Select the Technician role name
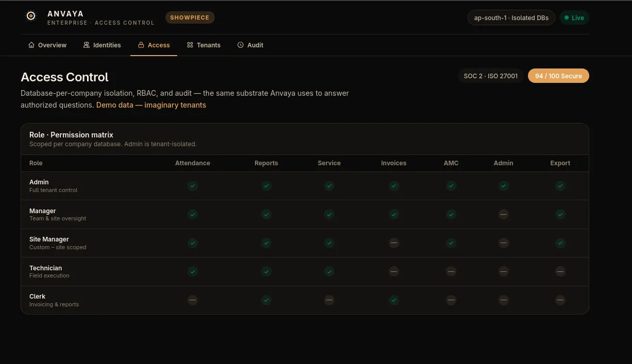 (x=45, y=268)
